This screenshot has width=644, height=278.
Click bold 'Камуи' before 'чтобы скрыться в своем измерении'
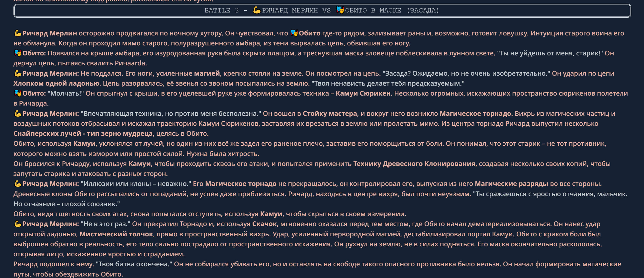click(x=271, y=214)
